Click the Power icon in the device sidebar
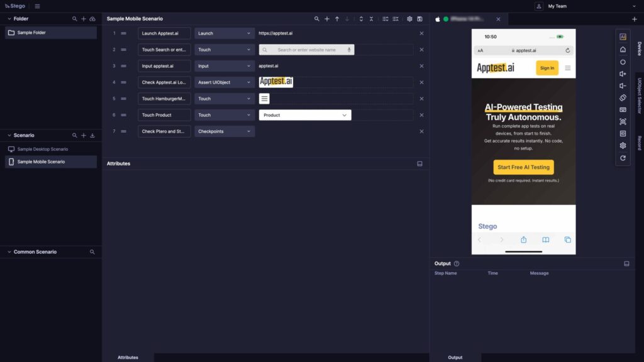 tap(623, 62)
